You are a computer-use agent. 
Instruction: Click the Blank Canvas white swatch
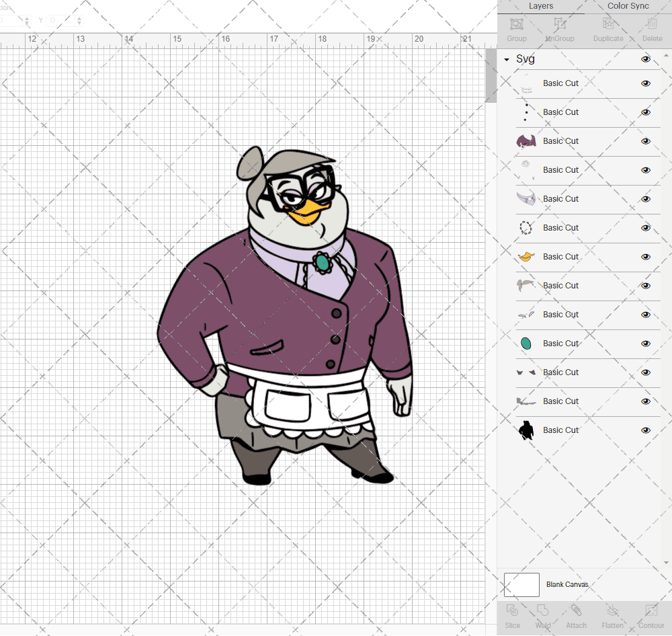521,584
